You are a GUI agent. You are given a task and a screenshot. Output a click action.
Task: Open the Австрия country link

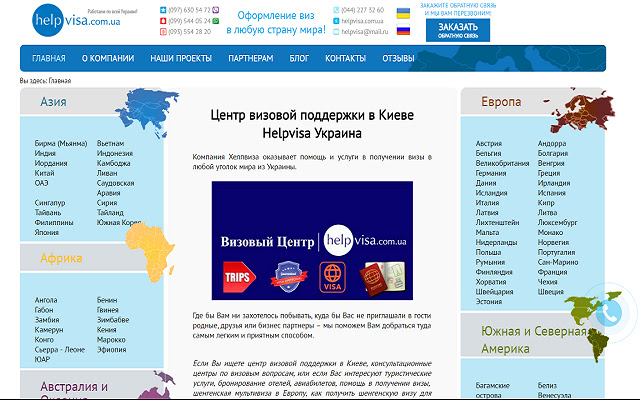489,144
